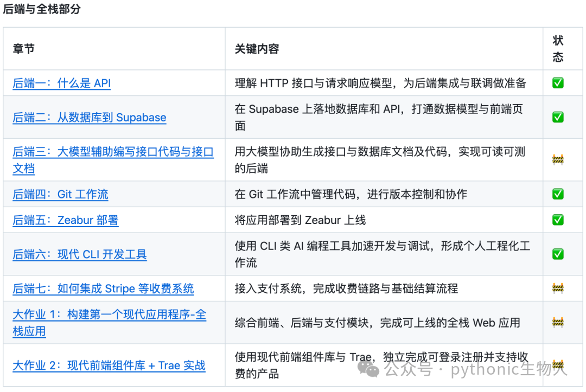Click the description starting "用大模型协助生成接口"
The height and width of the screenshot is (392, 586).
pos(380,160)
